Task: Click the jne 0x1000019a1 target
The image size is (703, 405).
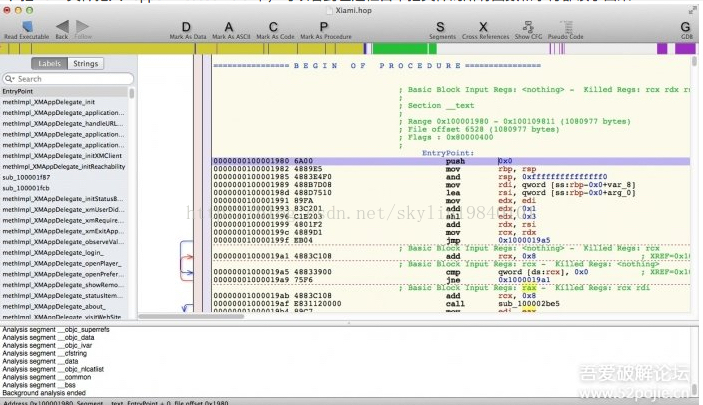Action: pyautogui.click(x=524, y=280)
